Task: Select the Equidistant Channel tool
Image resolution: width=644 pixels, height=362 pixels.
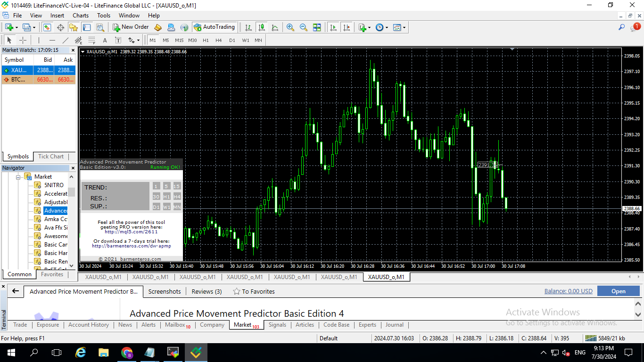Action: pyautogui.click(x=78, y=40)
